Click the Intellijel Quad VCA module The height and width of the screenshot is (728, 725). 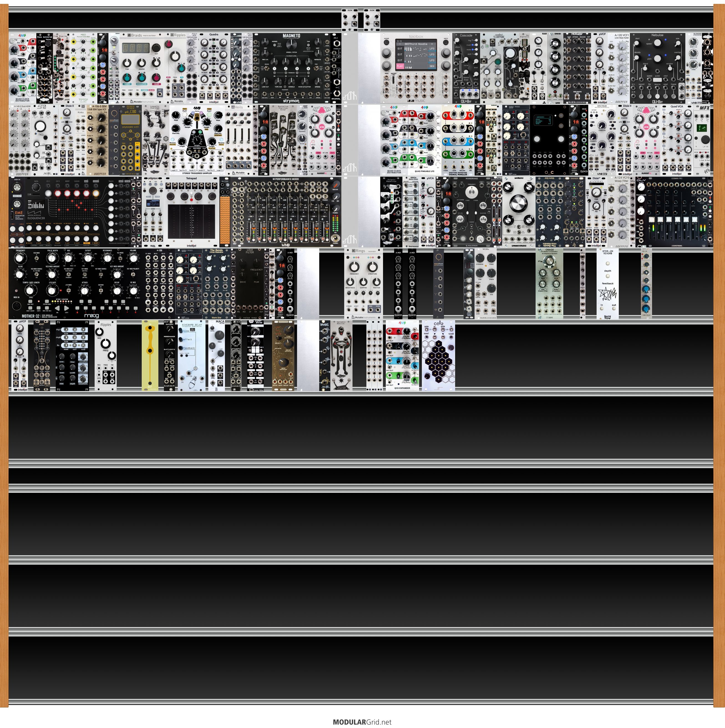coord(677,140)
